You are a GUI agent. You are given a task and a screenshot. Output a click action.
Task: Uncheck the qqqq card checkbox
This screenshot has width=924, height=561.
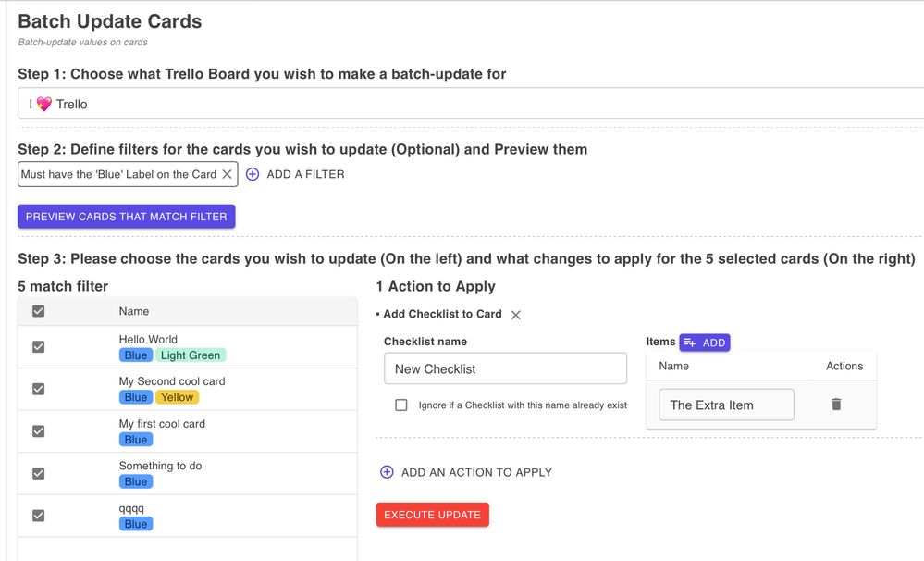pos(38,516)
